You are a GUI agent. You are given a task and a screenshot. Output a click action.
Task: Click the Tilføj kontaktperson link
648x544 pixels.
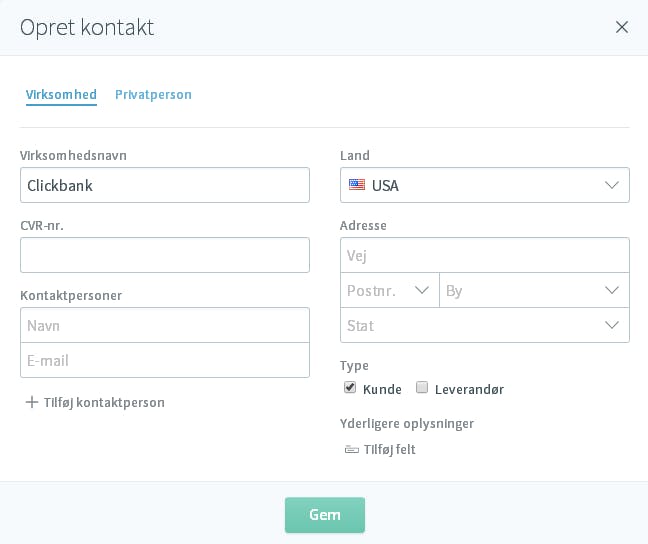click(x=104, y=402)
